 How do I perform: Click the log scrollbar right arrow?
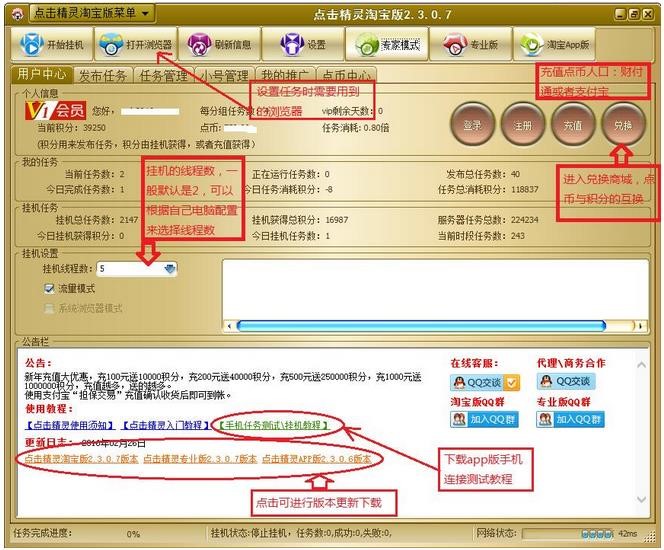point(641,326)
